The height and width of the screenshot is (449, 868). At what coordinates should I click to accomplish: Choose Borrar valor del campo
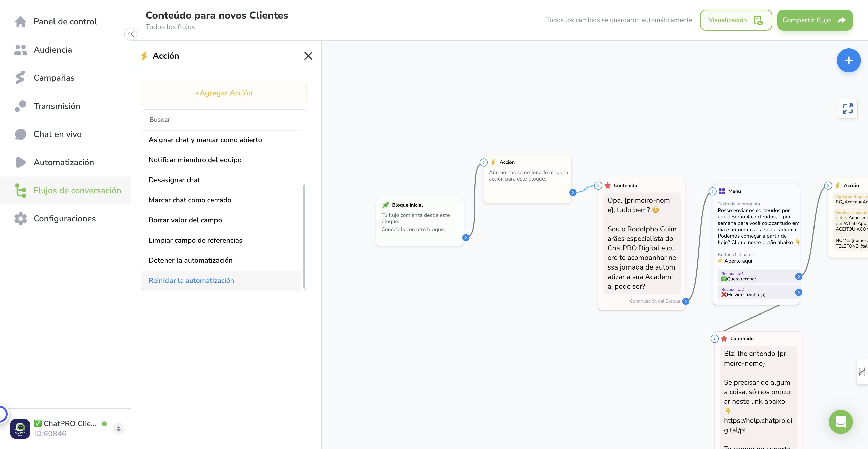[221, 220]
